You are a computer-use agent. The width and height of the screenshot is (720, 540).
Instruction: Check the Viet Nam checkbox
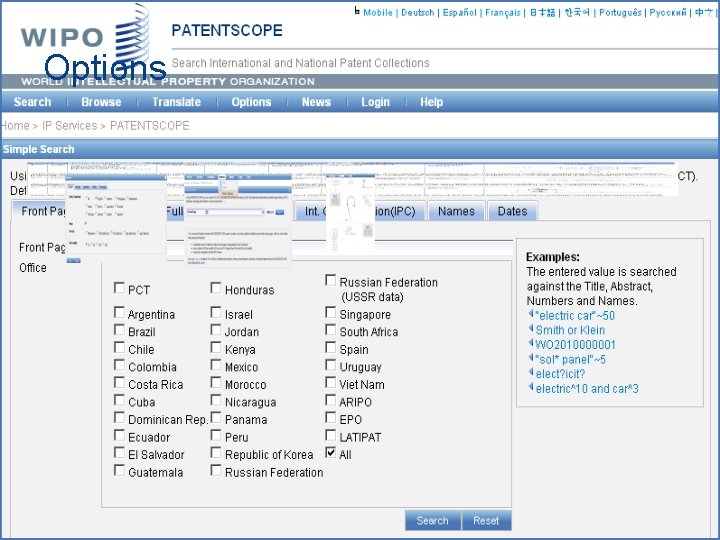tap(331, 382)
